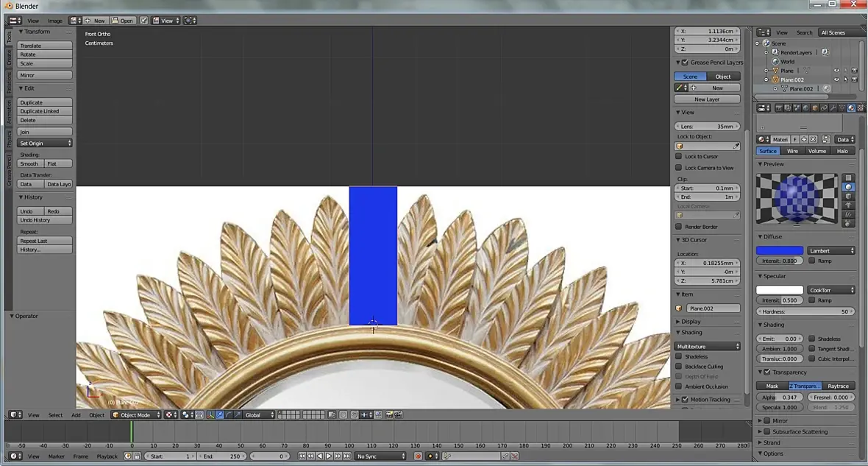Enable the Lock to Cursor checkbox
This screenshot has height=466, width=868.
point(679,156)
